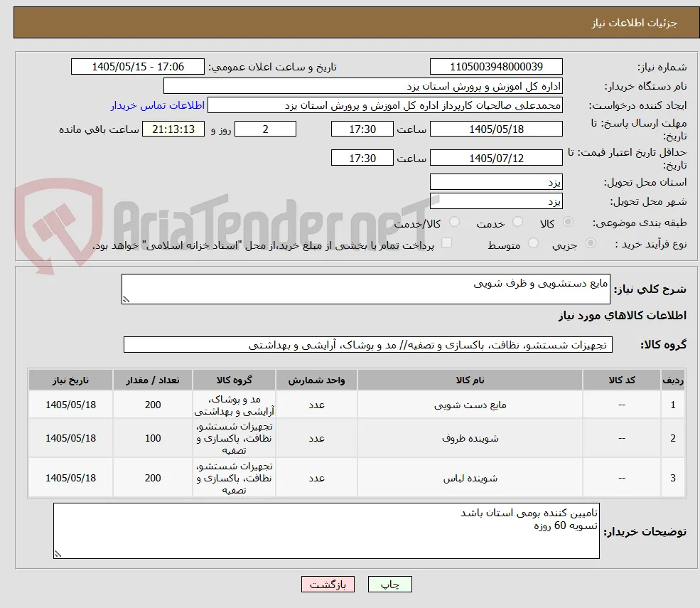Click the تاریخ نیاز column header
This screenshot has width=700, height=608.
pyautogui.click(x=70, y=380)
